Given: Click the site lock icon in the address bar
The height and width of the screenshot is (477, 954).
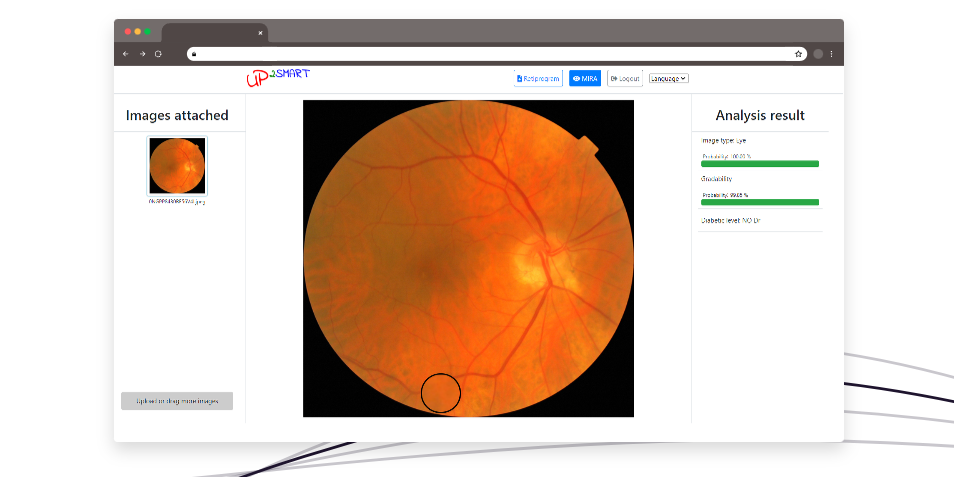Looking at the screenshot, I should (x=194, y=54).
